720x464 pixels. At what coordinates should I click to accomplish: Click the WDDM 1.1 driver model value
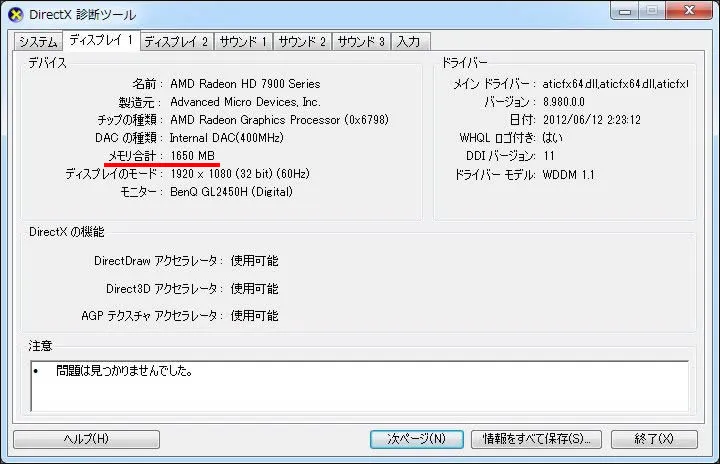tap(568, 175)
